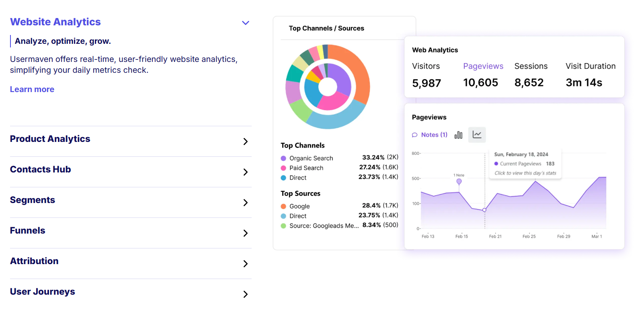Click the Current Pageviews tooltip entry
Viewport: 644px width, 320px height.
point(524,164)
